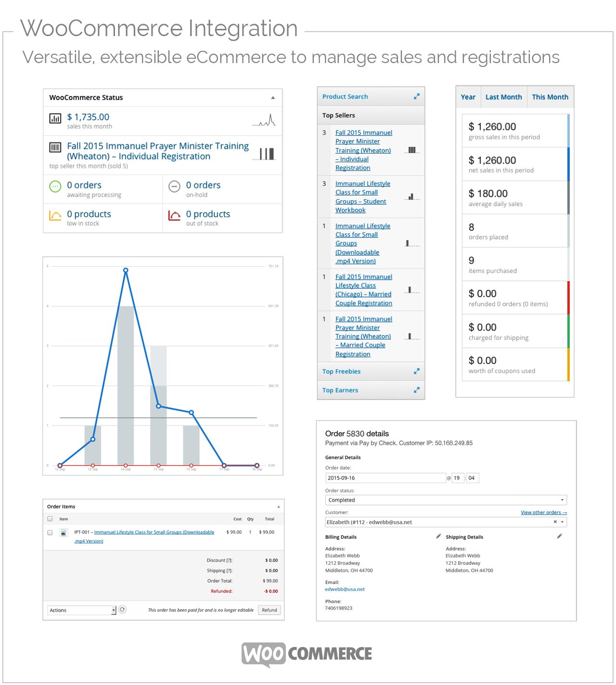Click sparkline beside Downloadable .mp4 Version seller
616x685 pixels.
(412, 243)
